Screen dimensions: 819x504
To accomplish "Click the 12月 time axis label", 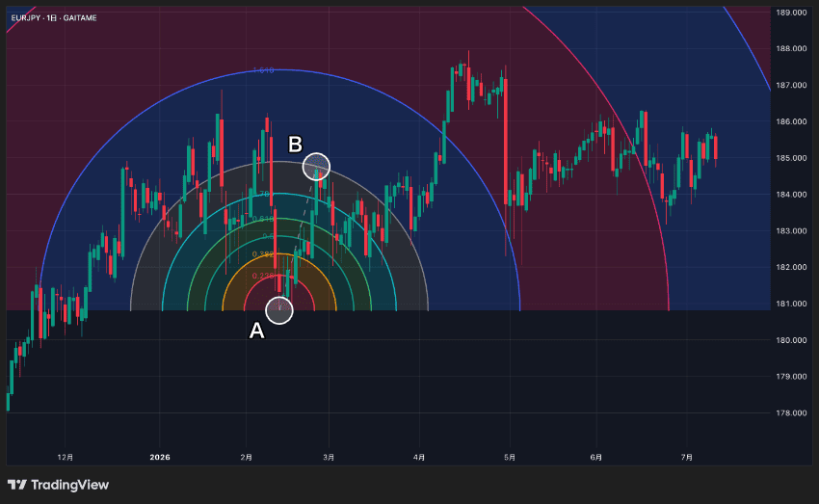I will coord(66,457).
